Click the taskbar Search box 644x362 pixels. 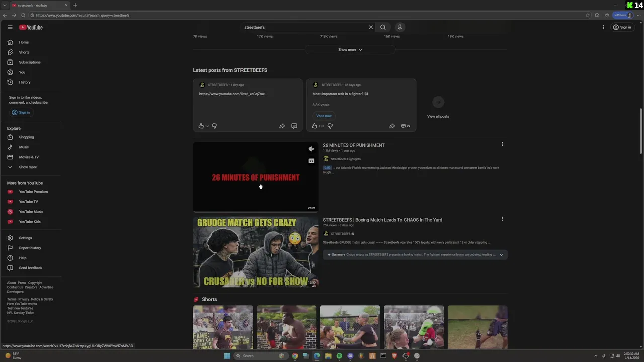pyautogui.click(x=261, y=356)
